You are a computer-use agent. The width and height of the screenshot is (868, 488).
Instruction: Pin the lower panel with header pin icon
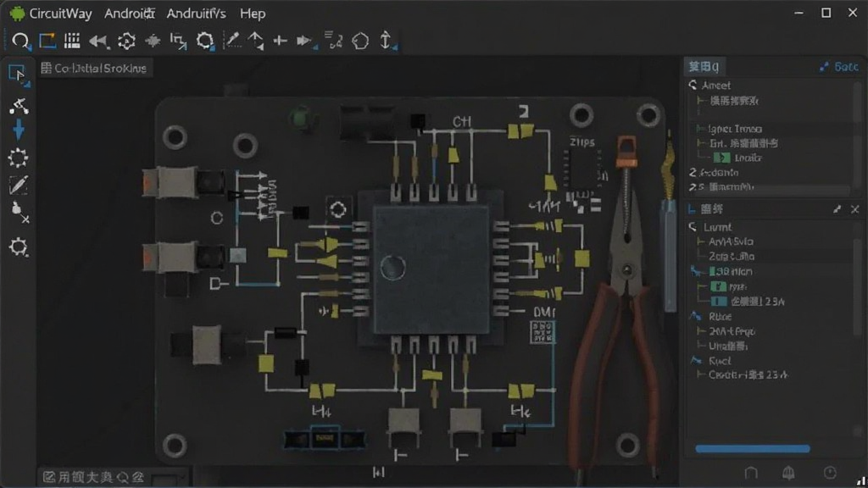tap(837, 209)
